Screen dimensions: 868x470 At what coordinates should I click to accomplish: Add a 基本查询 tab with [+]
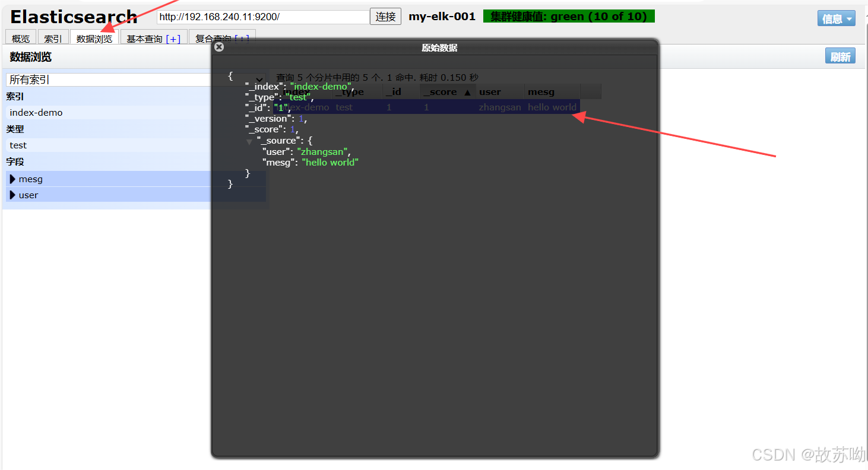pos(173,39)
